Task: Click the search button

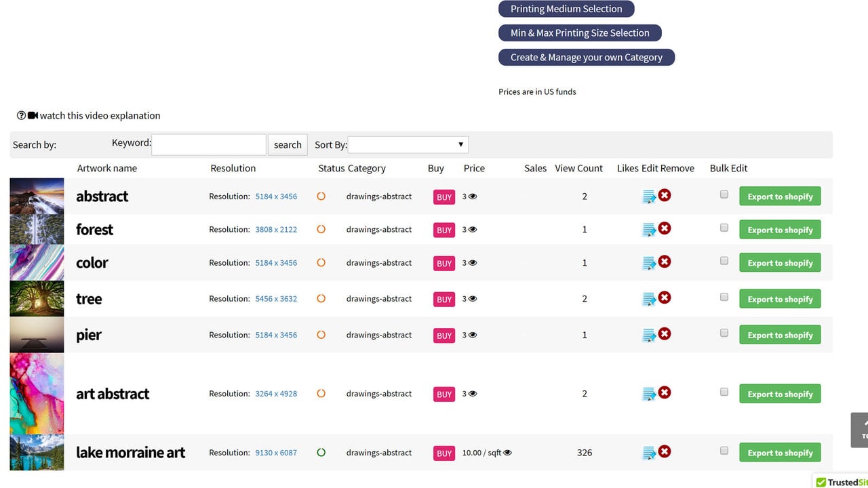Action: (x=288, y=144)
